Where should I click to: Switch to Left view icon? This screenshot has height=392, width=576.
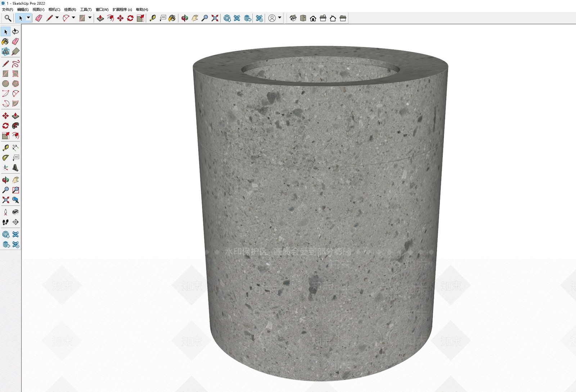343,18
